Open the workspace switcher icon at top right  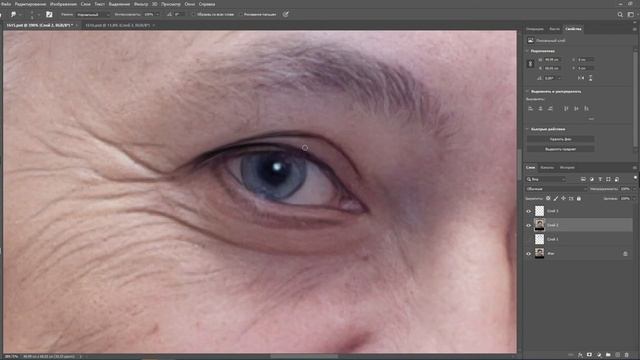click(631, 14)
